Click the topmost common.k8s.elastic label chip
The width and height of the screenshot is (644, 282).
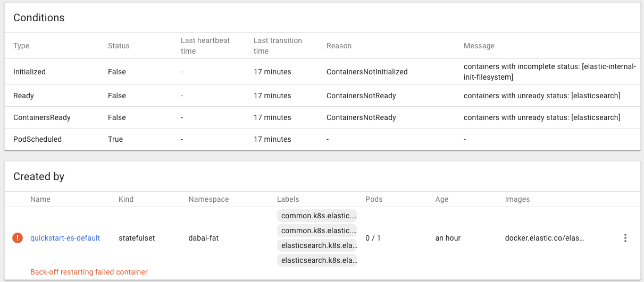pos(317,216)
